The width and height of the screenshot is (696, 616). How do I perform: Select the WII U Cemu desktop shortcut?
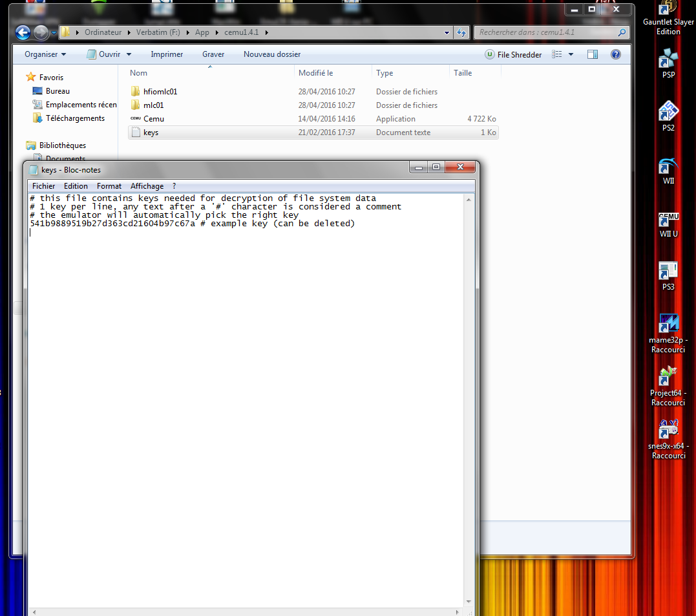click(668, 225)
